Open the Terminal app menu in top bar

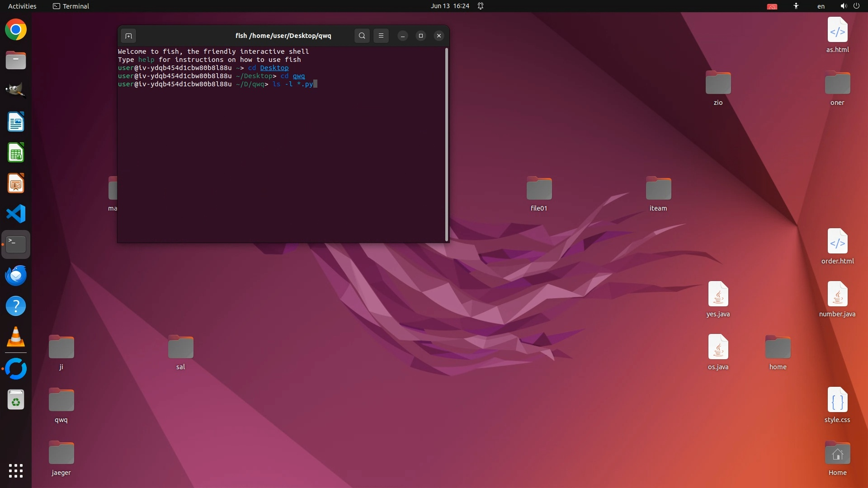(71, 6)
